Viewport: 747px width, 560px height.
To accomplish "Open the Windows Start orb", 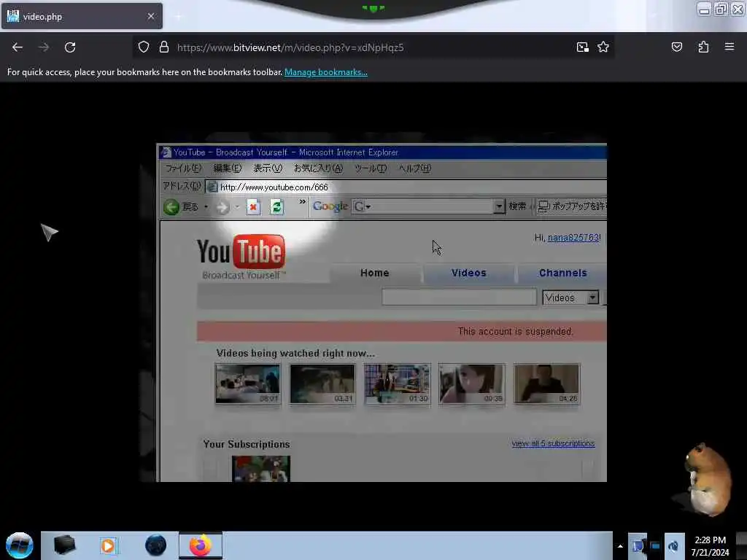I will click(20, 545).
